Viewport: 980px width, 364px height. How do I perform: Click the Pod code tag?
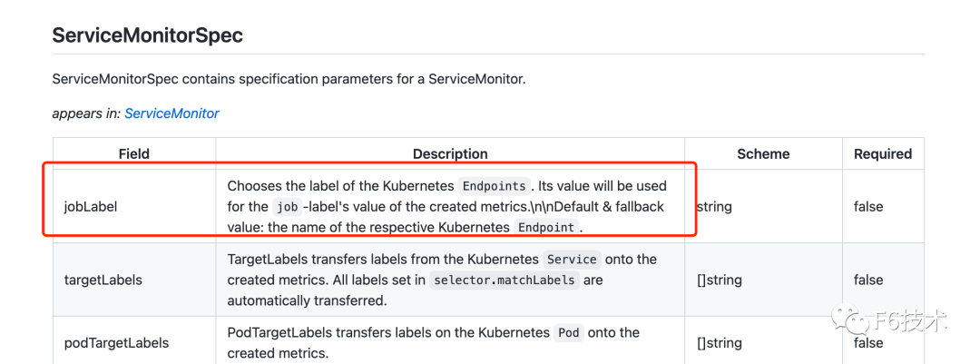click(569, 333)
